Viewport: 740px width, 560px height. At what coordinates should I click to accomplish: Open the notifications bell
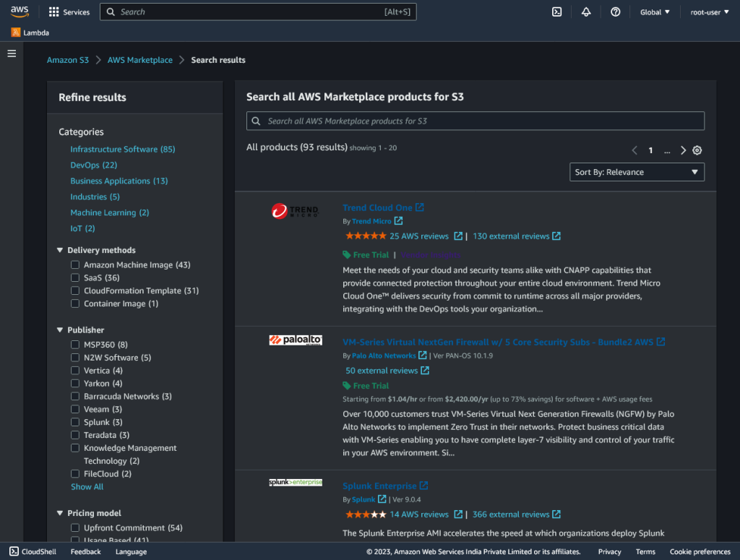pos(585,12)
